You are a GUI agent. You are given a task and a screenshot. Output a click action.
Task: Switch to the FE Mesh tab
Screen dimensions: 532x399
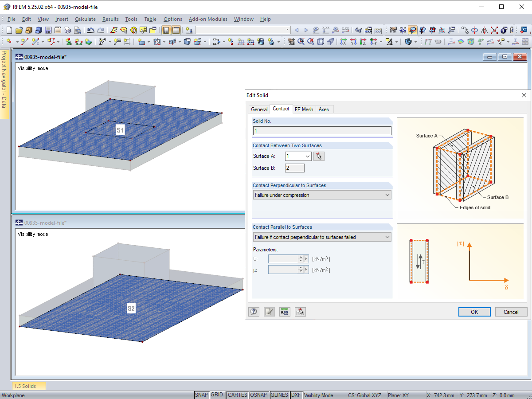point(304,109)
